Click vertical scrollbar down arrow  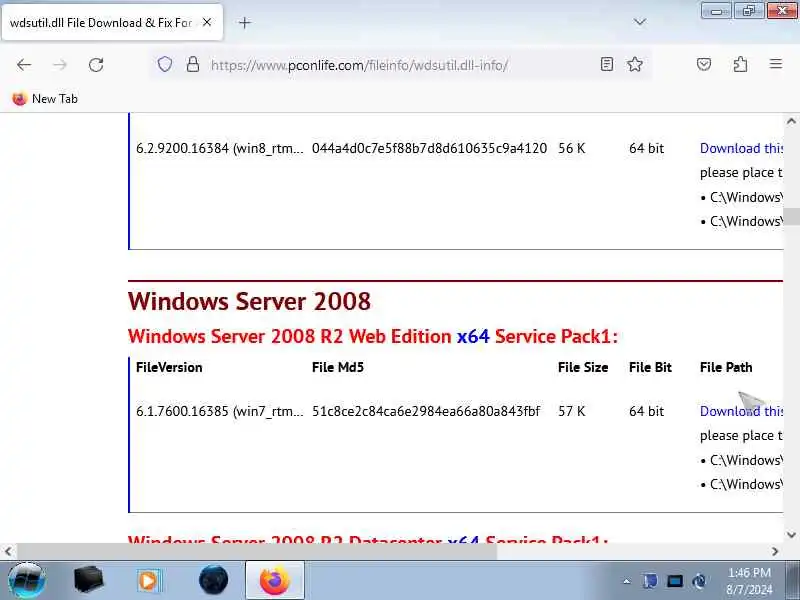(791, 535)
